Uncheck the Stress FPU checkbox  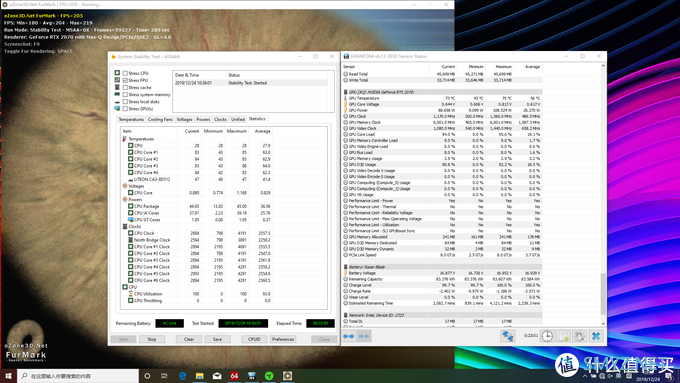125,80
